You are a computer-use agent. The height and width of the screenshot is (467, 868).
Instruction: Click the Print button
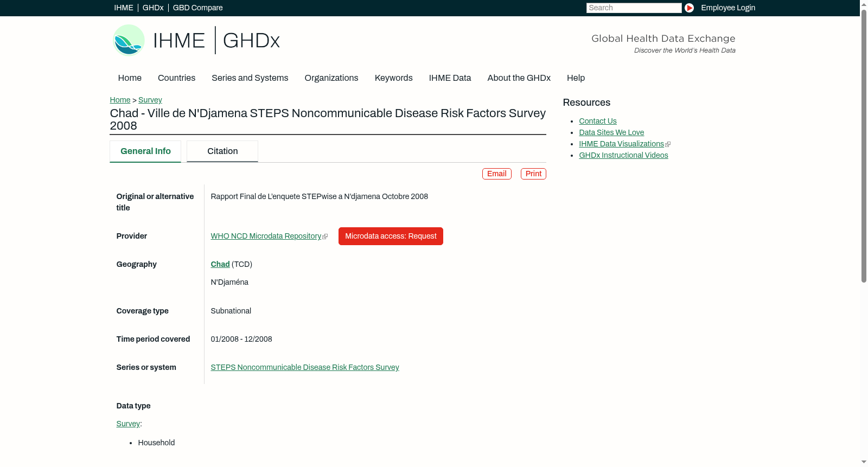pos(533,174)
